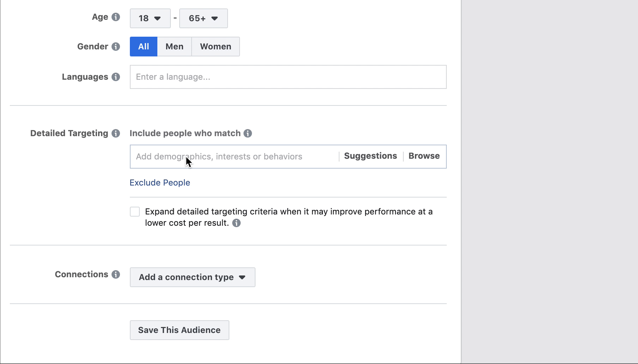The image size is (638, 364).
Task: Select the Men gender option
Action: click(174, 47)
